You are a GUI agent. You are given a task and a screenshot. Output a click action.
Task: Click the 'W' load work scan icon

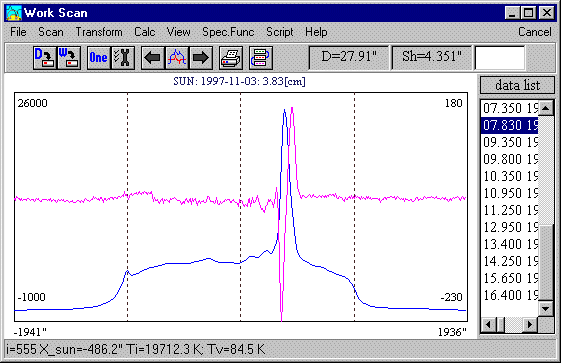point(69,58)
